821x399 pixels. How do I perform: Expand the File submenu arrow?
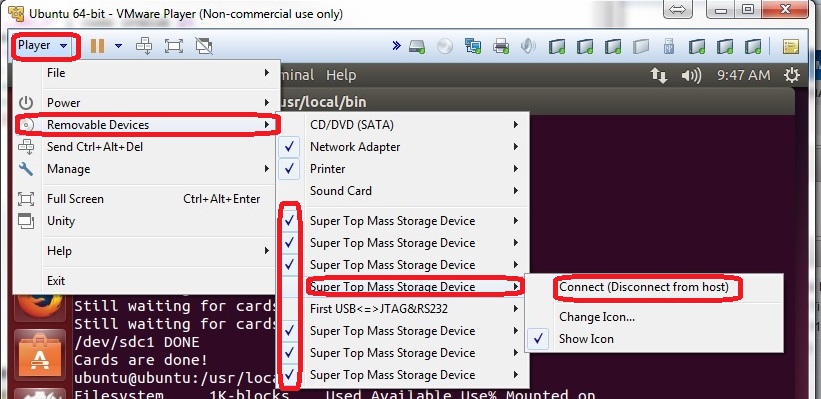coord(267,73)
